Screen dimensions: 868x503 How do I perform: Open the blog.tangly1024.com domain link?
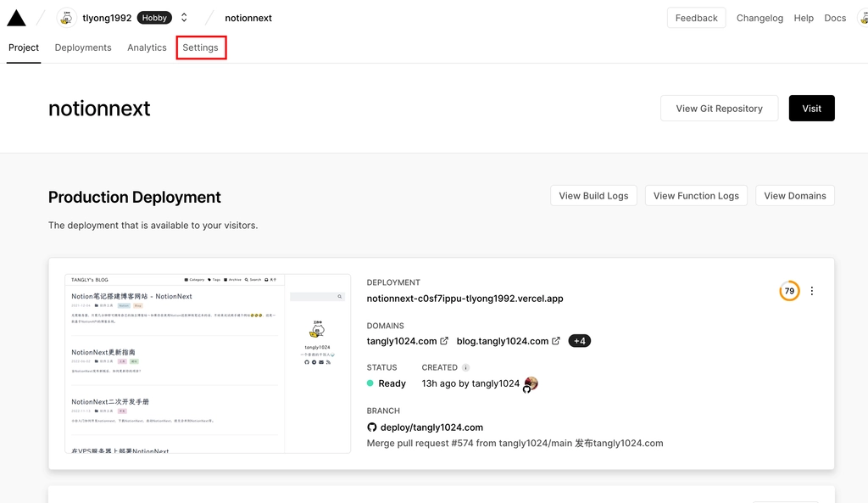[x=502, y=341]
